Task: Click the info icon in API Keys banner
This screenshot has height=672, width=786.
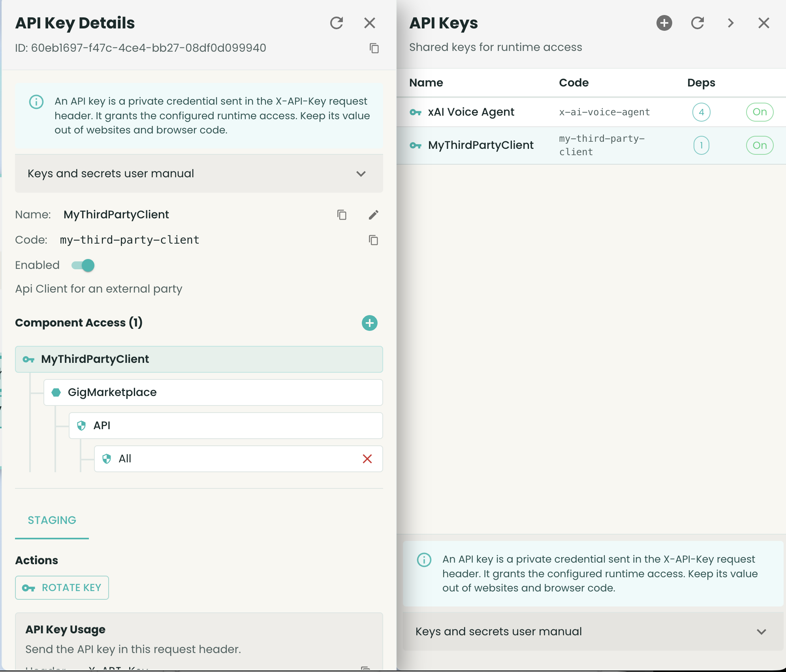Action: 424,560
